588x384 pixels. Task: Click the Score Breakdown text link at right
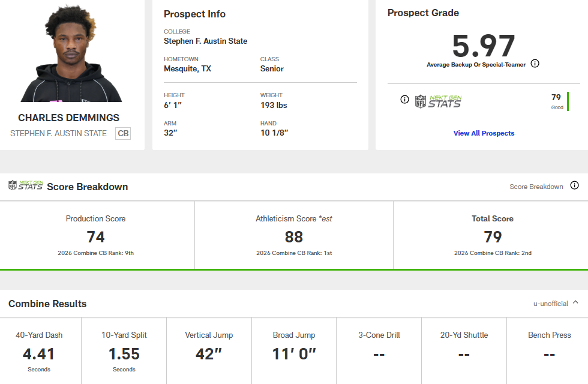point(536,187)
